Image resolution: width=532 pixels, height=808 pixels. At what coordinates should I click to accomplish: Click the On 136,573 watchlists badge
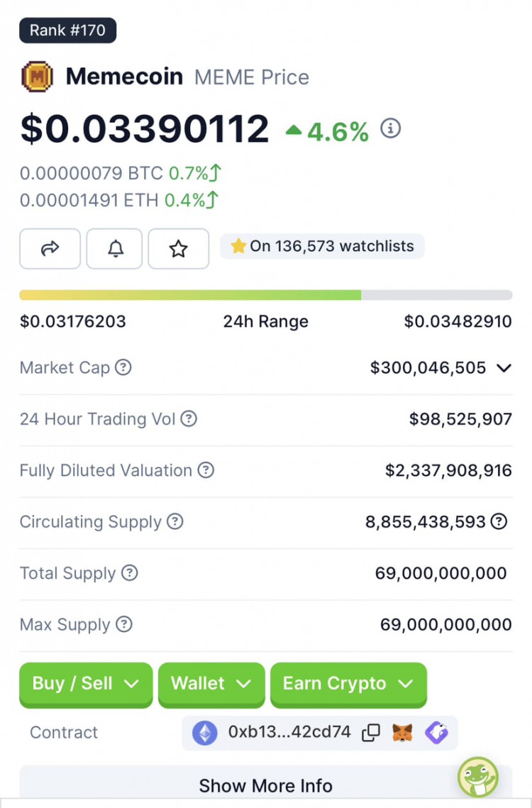[322, 246]
